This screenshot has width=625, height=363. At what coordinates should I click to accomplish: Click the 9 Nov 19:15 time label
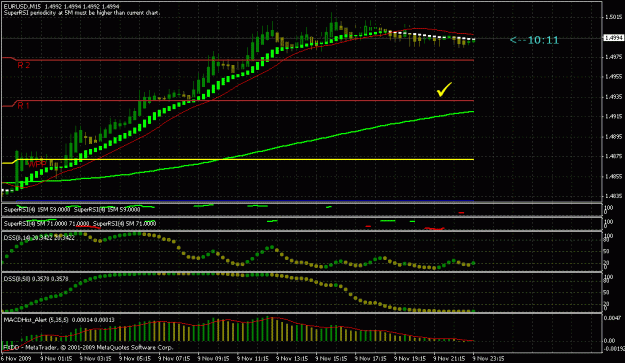tap(410, 358)
